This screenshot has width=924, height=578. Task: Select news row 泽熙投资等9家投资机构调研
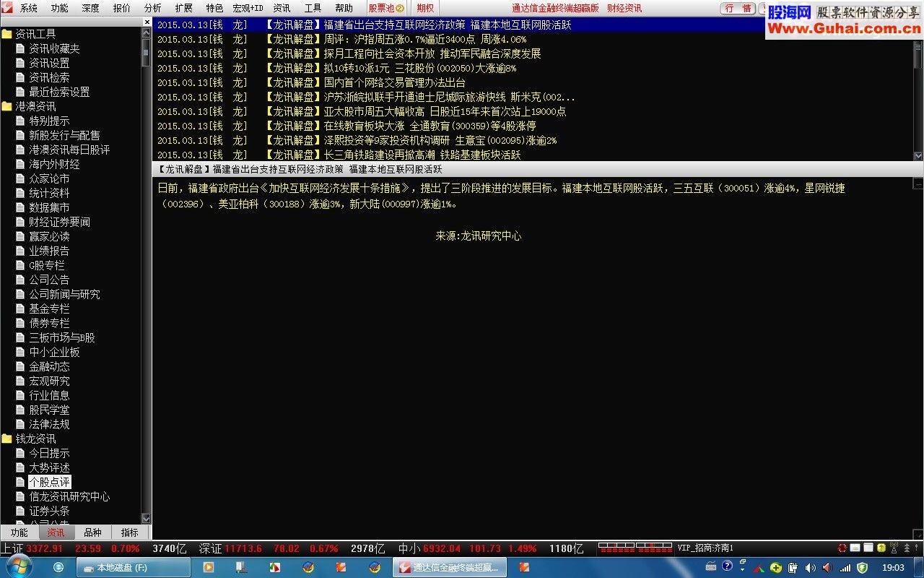(x=533, y=140)
